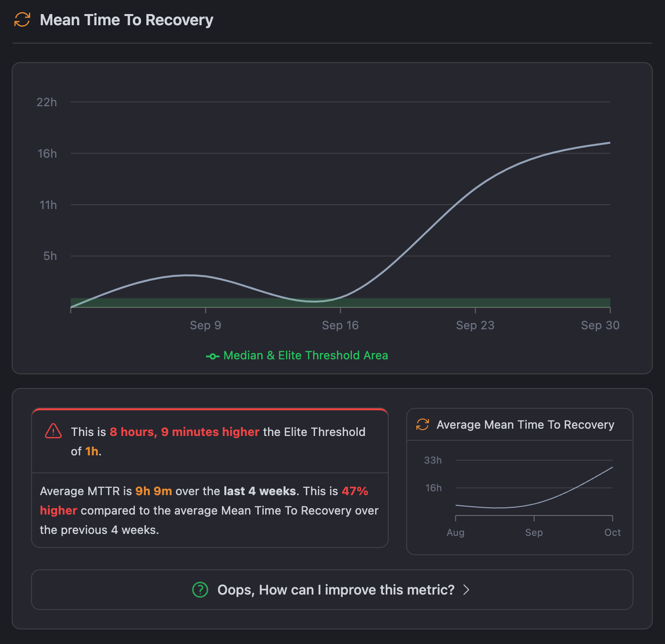Click the Sep 30 axis label
665x644 pixels.
point(600,325)
